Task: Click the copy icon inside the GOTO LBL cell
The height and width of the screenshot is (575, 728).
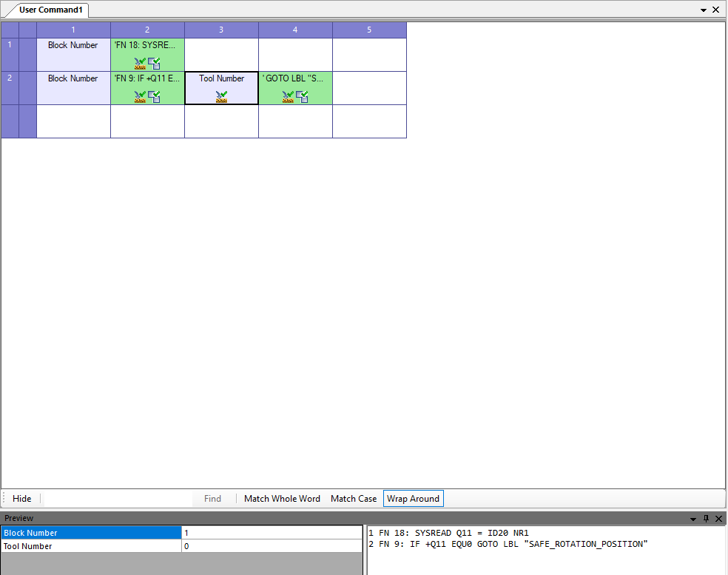Action: tap(303, 96)
